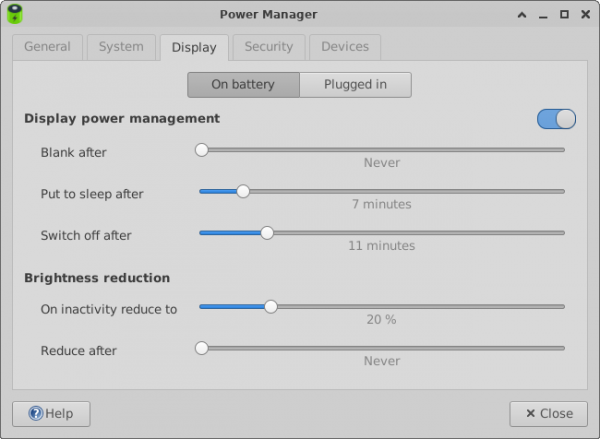
Task: Click the Close button
Action: click(548, 414)
